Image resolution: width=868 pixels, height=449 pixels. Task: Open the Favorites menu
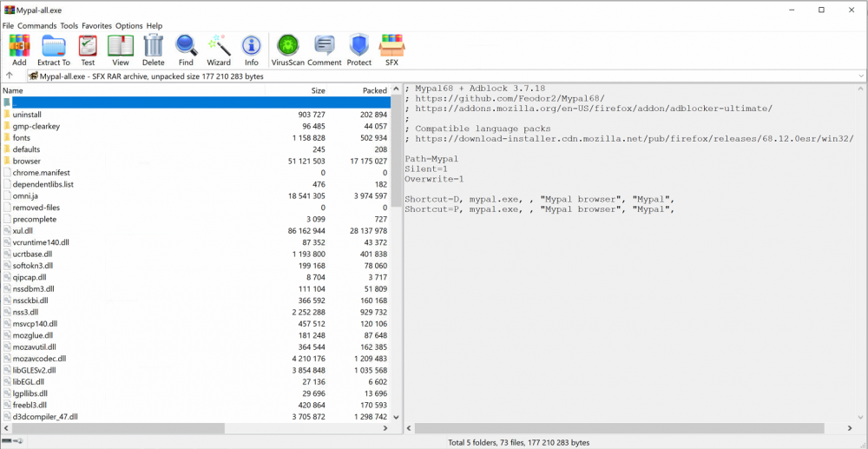tap(96, 26)
